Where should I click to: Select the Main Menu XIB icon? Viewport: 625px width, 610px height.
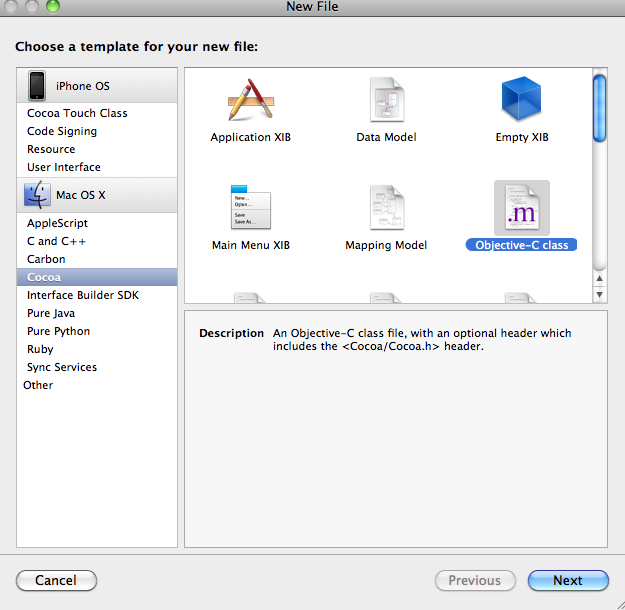click(251, 207)
